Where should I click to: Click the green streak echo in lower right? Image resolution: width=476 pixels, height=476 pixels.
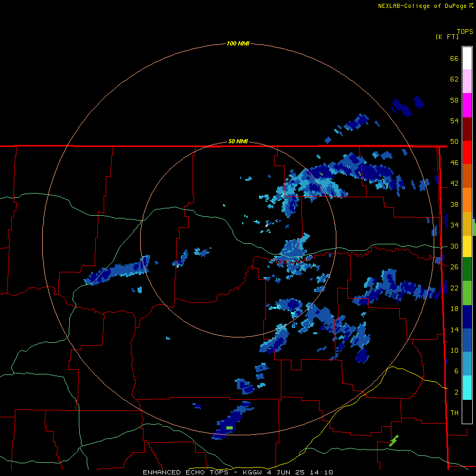[394, 441]
